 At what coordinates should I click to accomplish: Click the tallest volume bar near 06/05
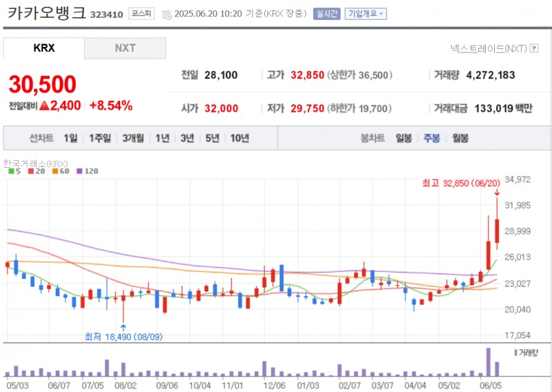[489, 362]
